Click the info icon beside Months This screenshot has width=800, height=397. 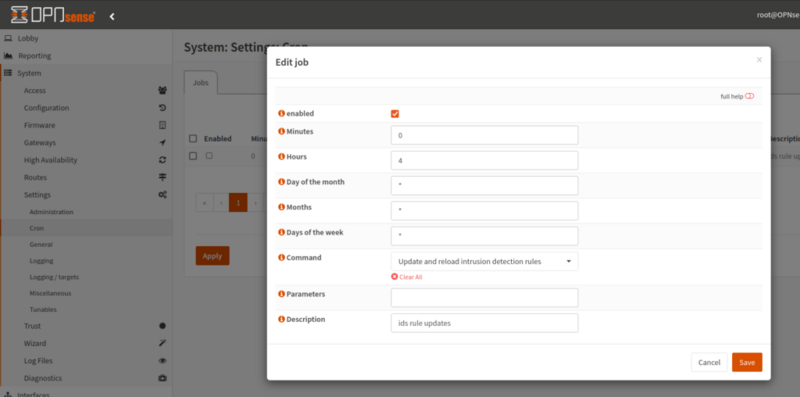281,207
